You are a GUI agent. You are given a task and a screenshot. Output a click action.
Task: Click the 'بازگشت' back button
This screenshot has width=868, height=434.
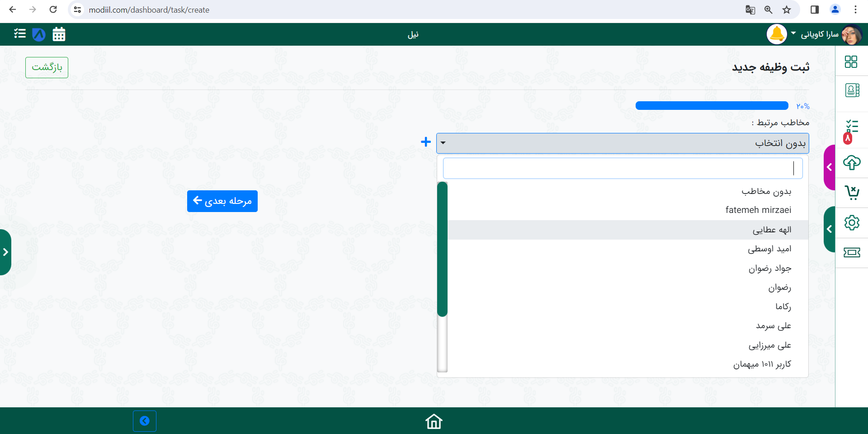pos(47,67)
